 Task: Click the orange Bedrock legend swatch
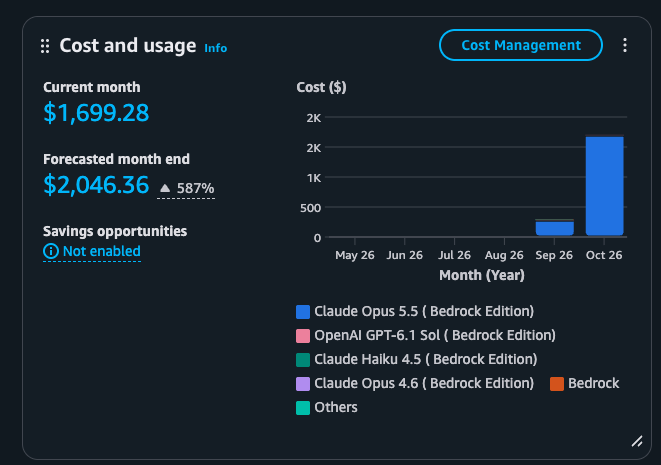556,384
